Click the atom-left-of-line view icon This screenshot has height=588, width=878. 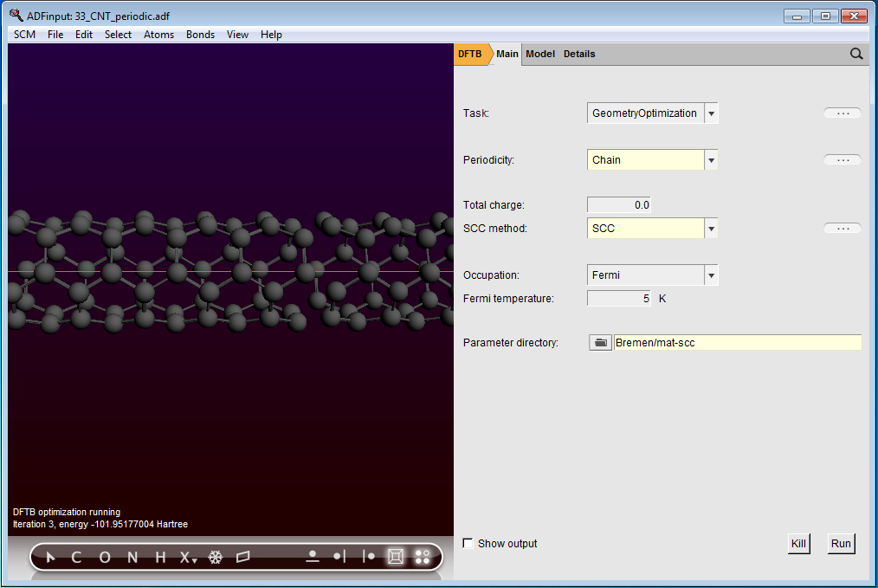point(340,557)
